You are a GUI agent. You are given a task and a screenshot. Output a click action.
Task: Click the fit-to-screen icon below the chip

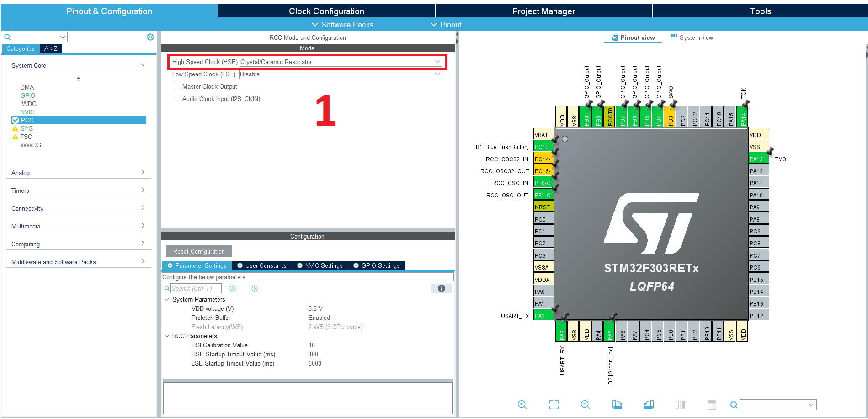(x=554, y=405)
